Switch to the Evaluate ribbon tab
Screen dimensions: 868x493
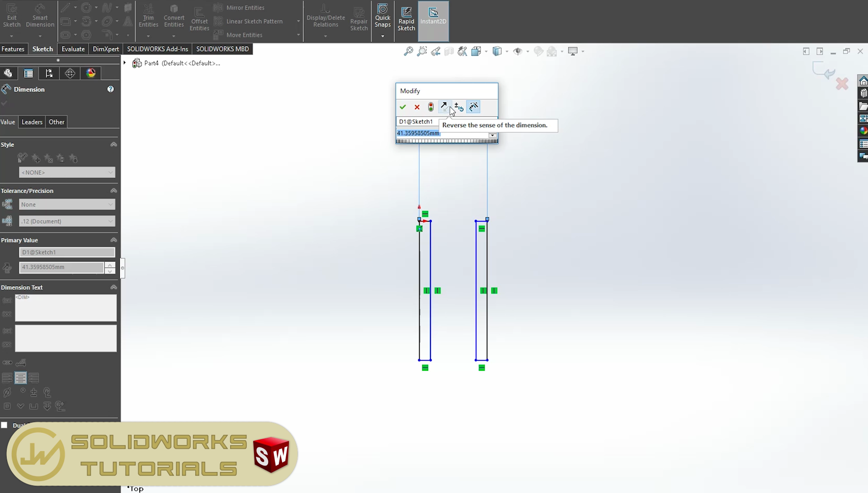click(x=73, y=49)
